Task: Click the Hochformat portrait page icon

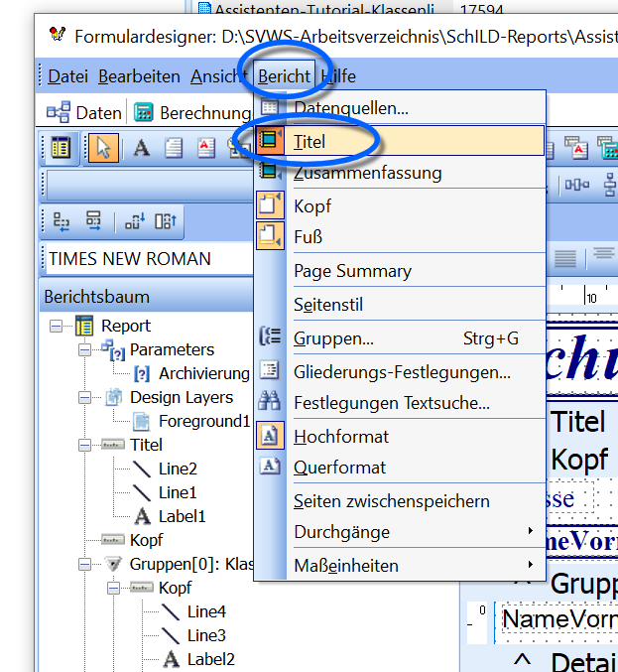Action: pos(270,436)
